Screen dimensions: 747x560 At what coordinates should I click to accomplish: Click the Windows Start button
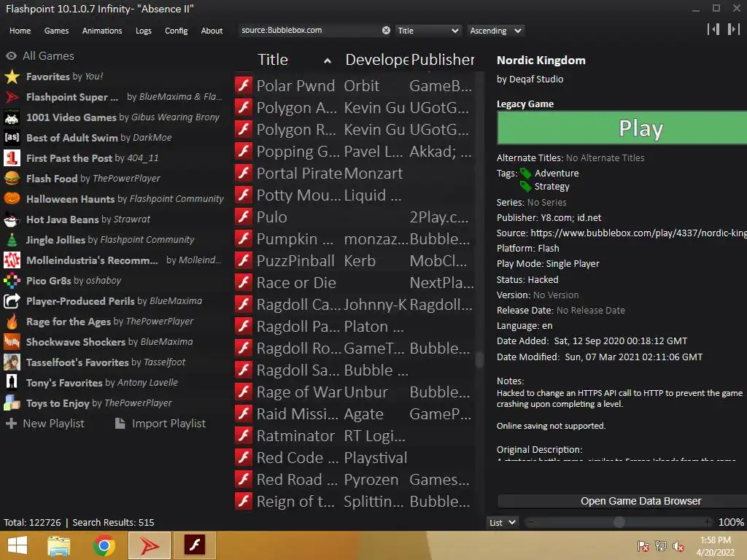point(18,545)
